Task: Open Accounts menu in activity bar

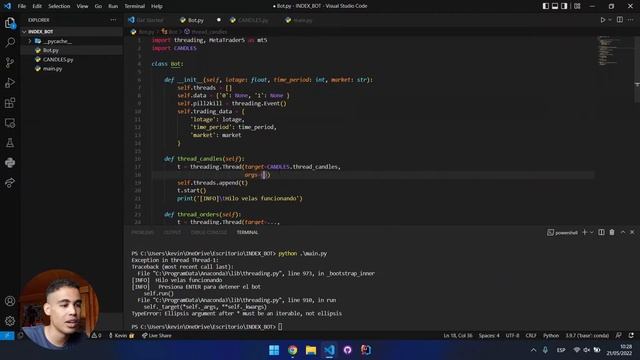Action: (x=10, y=301)
